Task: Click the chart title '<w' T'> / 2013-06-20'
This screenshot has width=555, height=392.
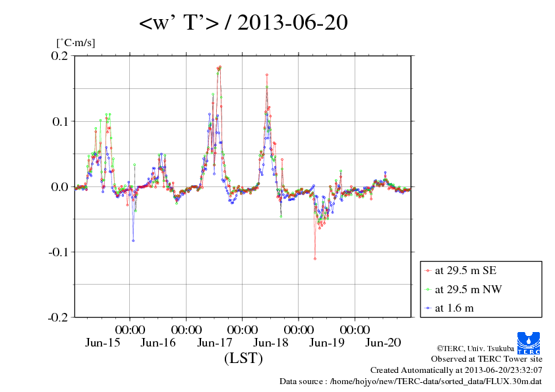Action: coord(243,22)
